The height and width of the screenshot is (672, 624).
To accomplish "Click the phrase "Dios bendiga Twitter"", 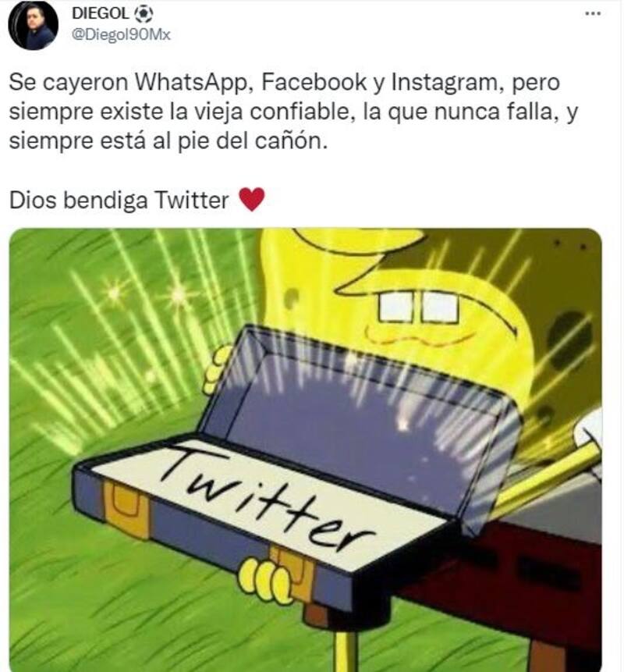I will (x=119, y=200).
